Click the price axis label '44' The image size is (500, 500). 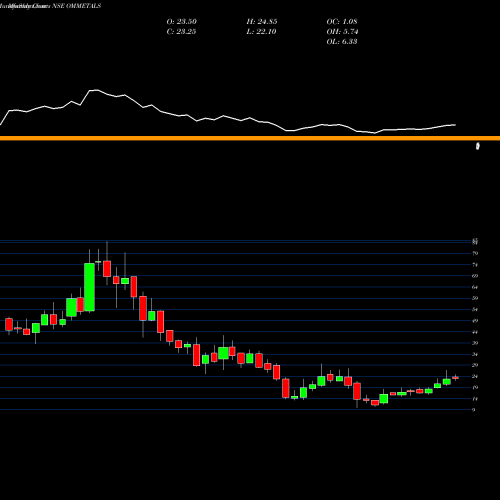click(x=475, y=332)
